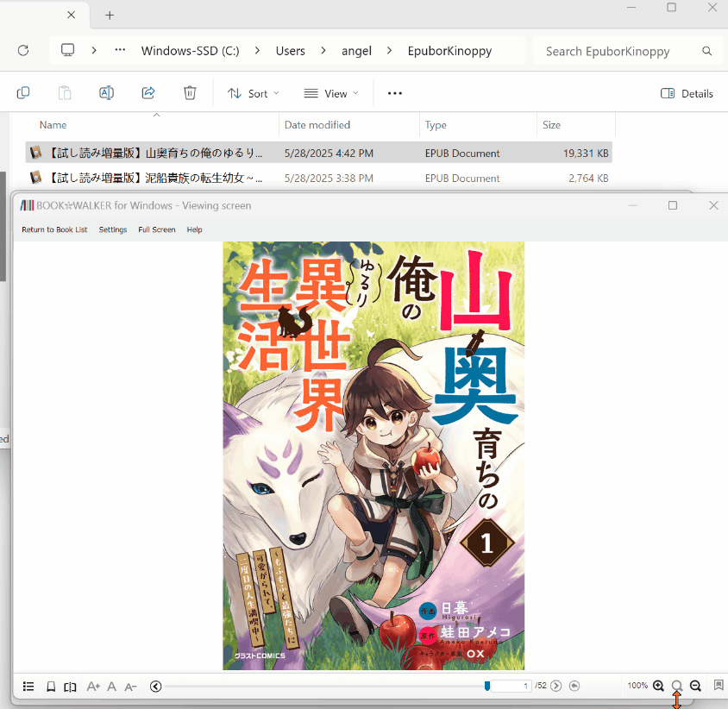Click the left arrow circle page-turn icon

[x=156, y=686]
